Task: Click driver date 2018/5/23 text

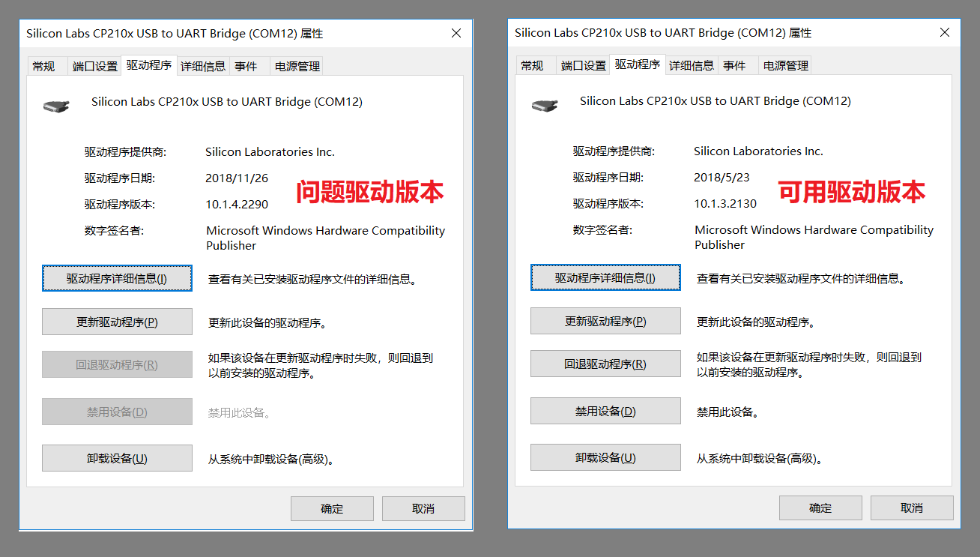Action: pyautogui.click(x=722, y=178)
